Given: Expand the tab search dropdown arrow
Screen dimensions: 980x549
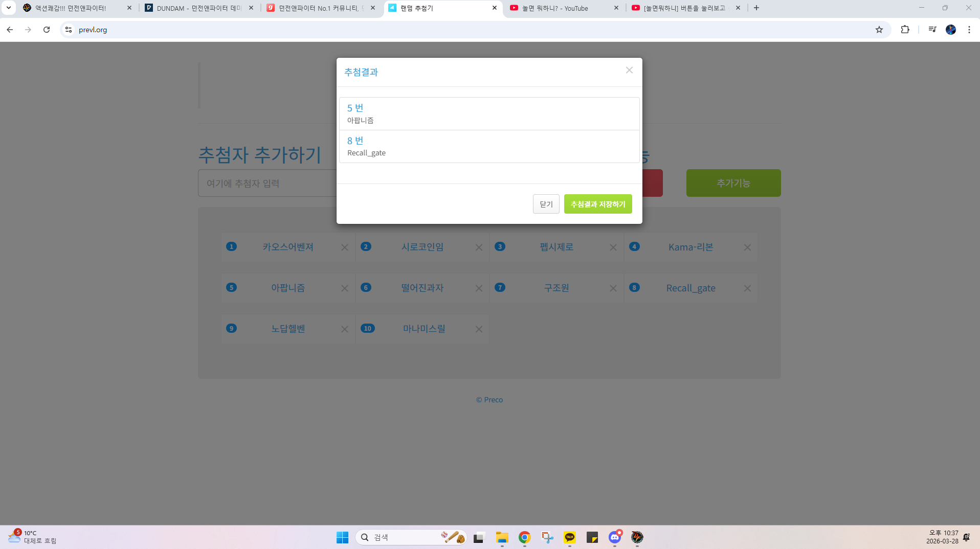Looking at the screenshot, I should point(9,8).
